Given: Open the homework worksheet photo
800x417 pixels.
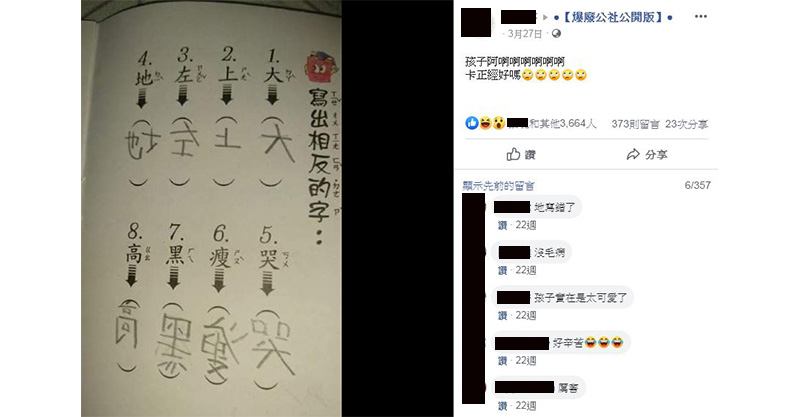Looking at the screenshot, I should 211,208.
